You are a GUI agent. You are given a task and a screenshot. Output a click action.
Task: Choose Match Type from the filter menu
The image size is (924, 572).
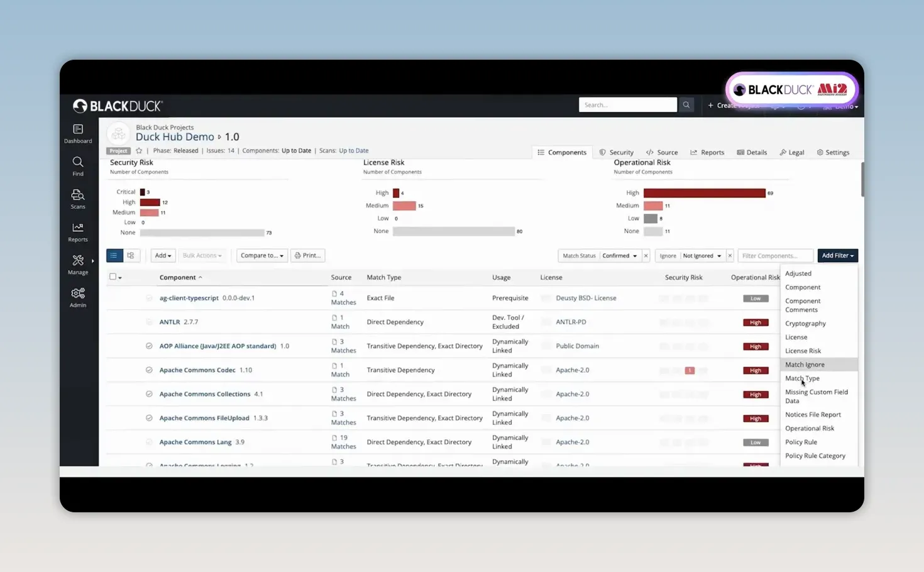(819, 378)
